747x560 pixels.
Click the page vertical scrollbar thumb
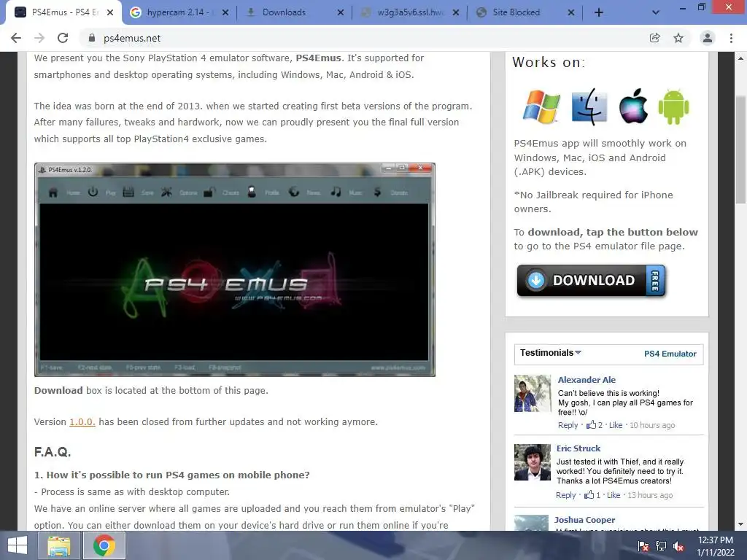pyautogui.click(x=740, y=149)
